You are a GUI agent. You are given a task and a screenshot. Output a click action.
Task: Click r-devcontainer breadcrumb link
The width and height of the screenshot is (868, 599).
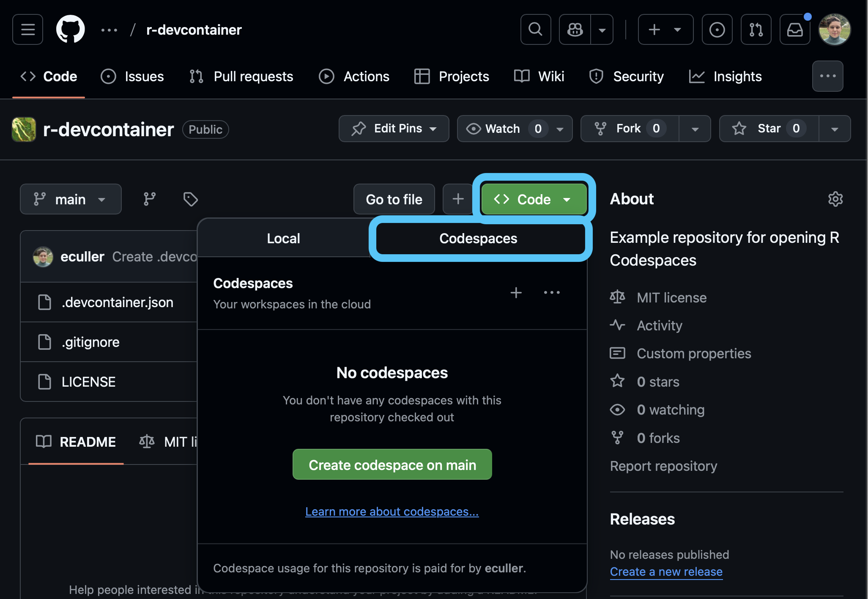point(194,30)
